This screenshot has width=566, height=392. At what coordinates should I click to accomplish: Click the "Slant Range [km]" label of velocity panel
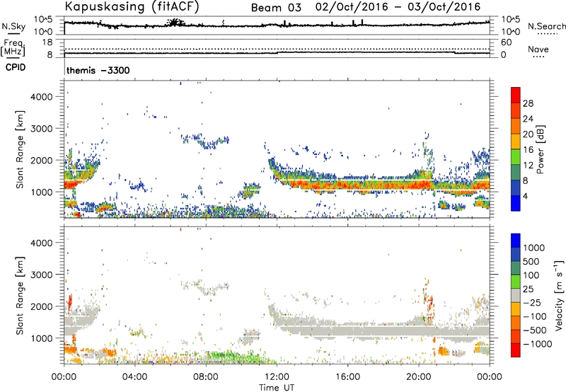[20, 295]
